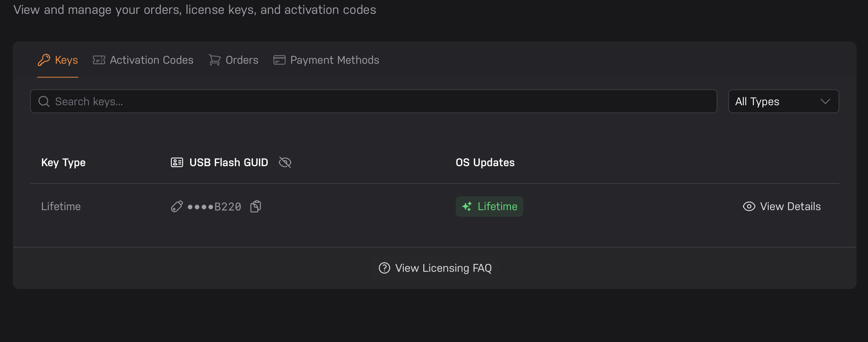Click the magnifier icon in search bar
Viewport: 868px width, 342px height.
click(x=44, y=101)
